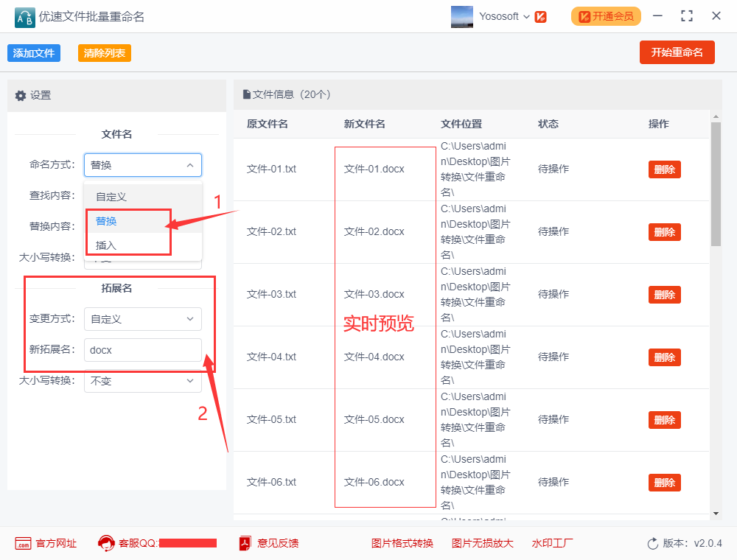Image resolution: width=737 pixels, height=560 pixels.
Task: Click the 设置 gear icon
Action: pos(21,96)
